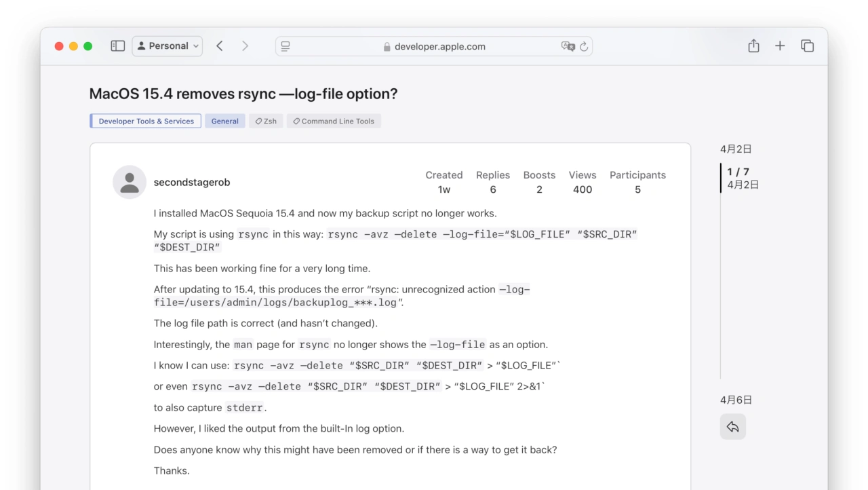Jump to the 4月6日 timeline date
The height and width of the screenshot is (490, 868).
736,400
